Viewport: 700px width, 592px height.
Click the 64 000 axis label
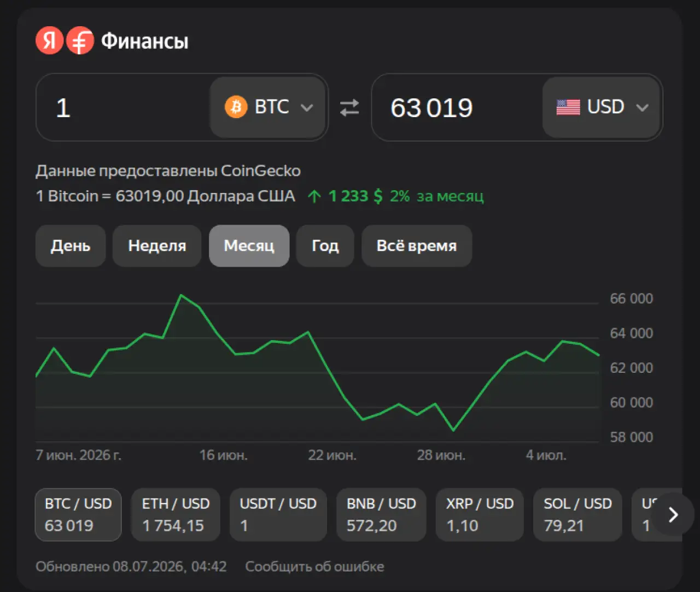coord(631,333)
